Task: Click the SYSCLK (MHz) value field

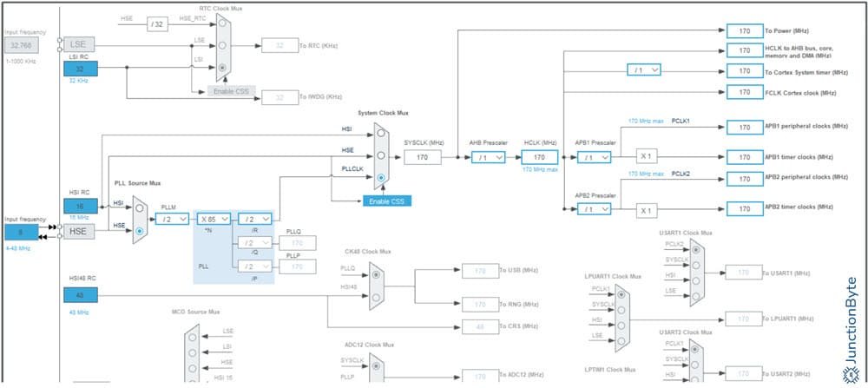Action: (x=423, y=157)
